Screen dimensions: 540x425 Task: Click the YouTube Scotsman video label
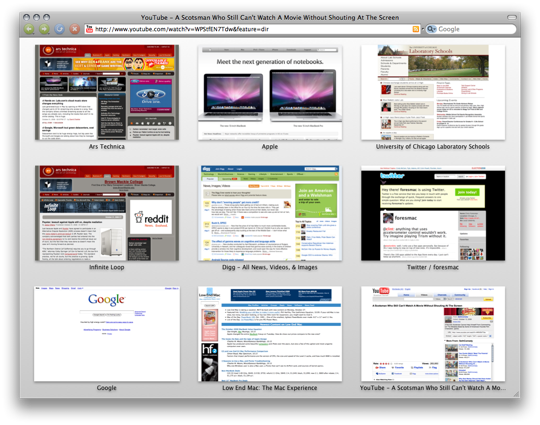433,388
